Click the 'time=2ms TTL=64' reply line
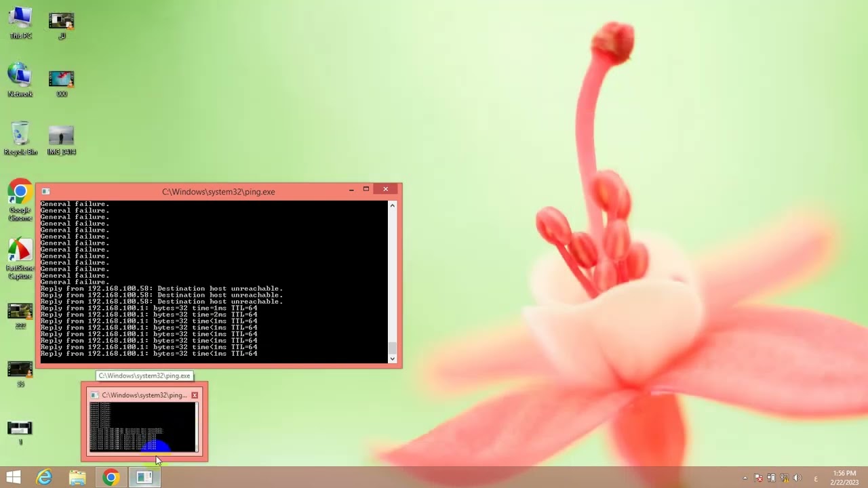Viewport: 868px width, 488px height. [149, 314]
